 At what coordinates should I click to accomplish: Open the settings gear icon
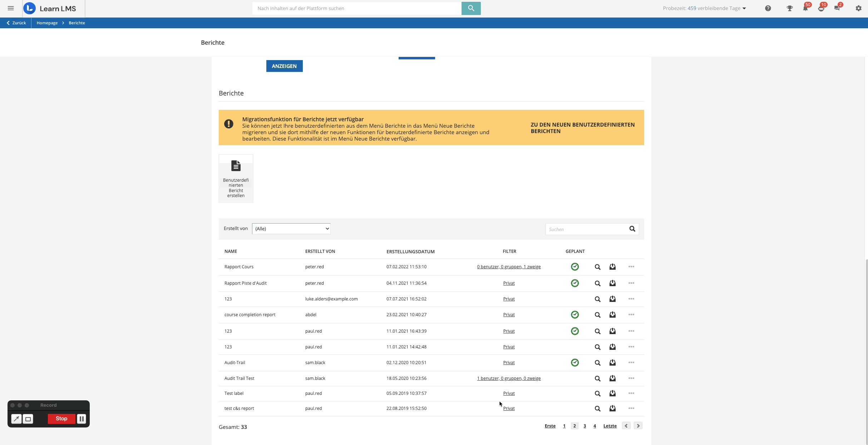tap(858, 8)
